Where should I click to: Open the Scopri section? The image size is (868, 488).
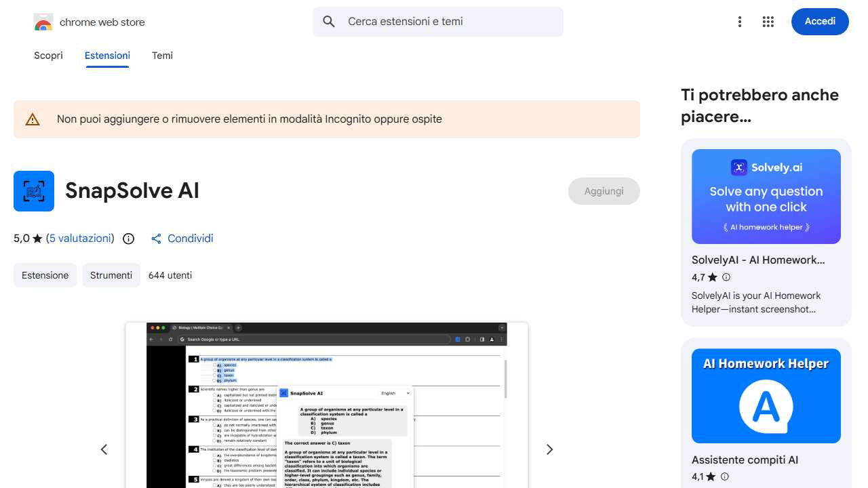(x=48, y=56)
